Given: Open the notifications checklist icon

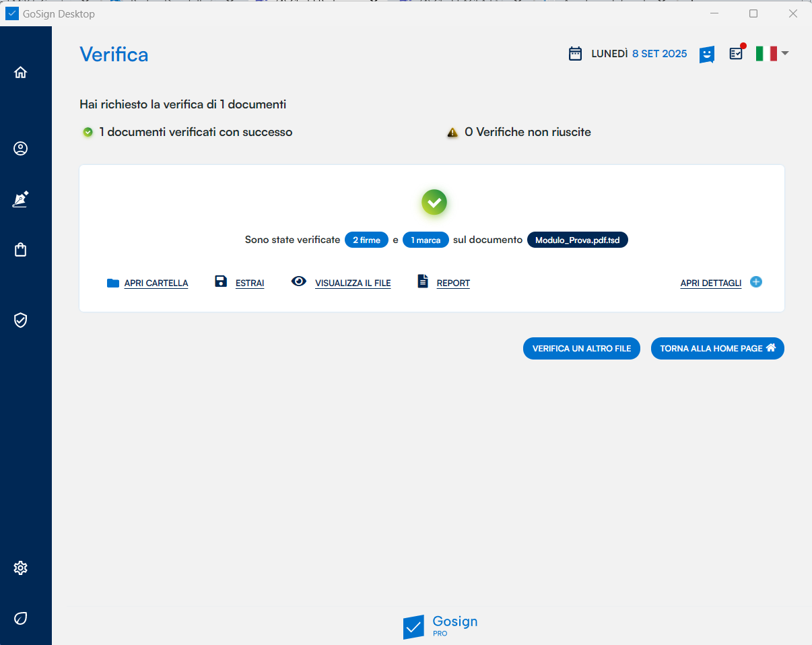Looking at the screenshot, I should coord(737,53).
